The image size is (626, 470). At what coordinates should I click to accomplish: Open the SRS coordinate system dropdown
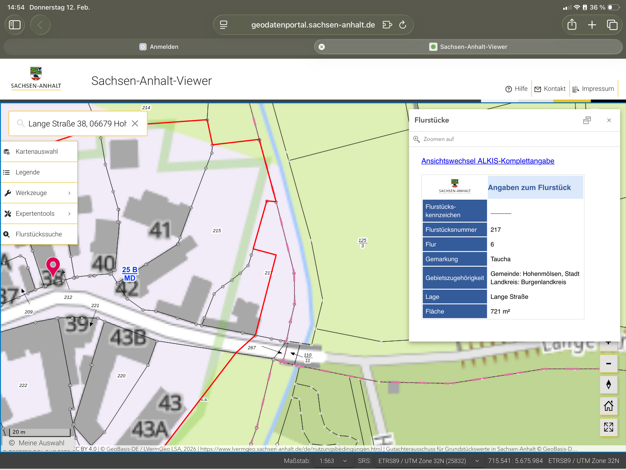[425, 461]
